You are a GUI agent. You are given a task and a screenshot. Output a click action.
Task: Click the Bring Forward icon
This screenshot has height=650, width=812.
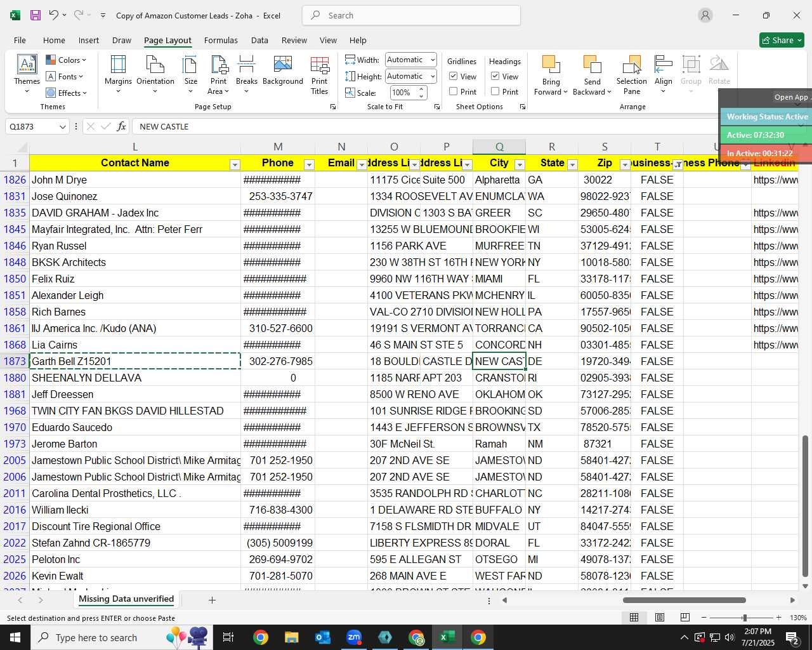pos(551,64)
